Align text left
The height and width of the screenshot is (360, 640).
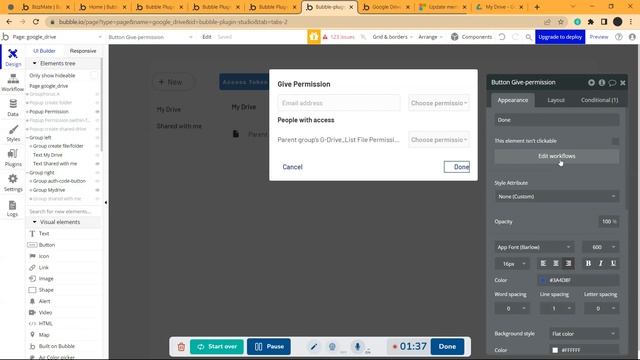(543, 263)
